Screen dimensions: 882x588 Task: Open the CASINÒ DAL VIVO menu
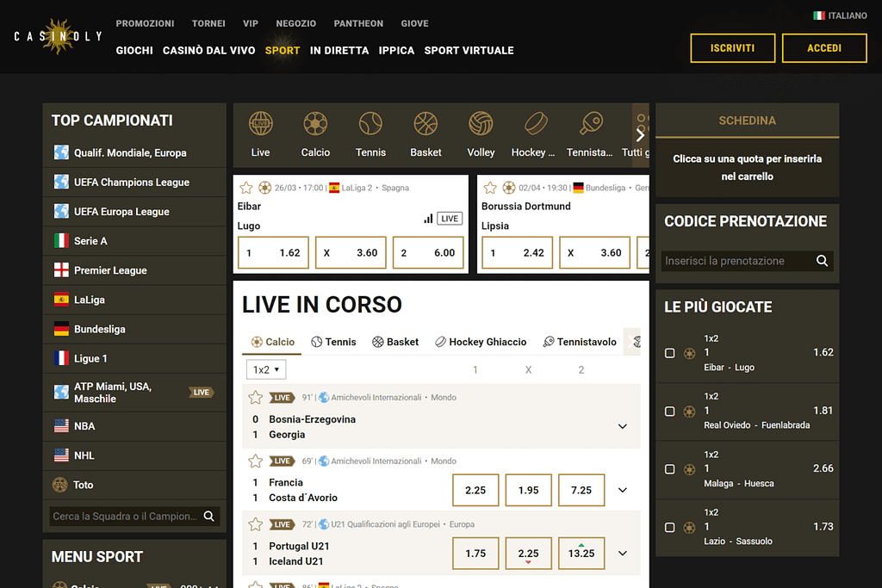click(208, 51)
